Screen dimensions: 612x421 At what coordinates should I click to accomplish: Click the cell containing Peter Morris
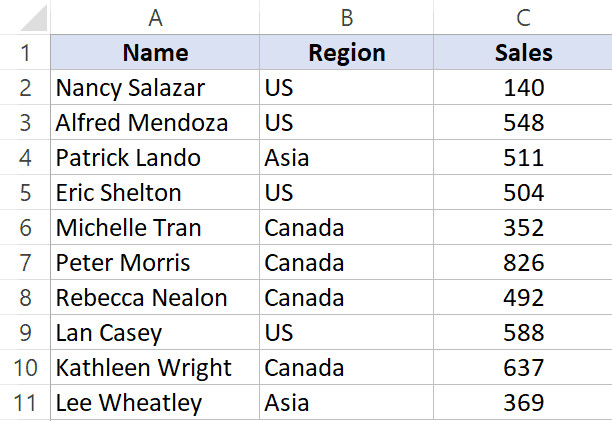coord(155,263)
